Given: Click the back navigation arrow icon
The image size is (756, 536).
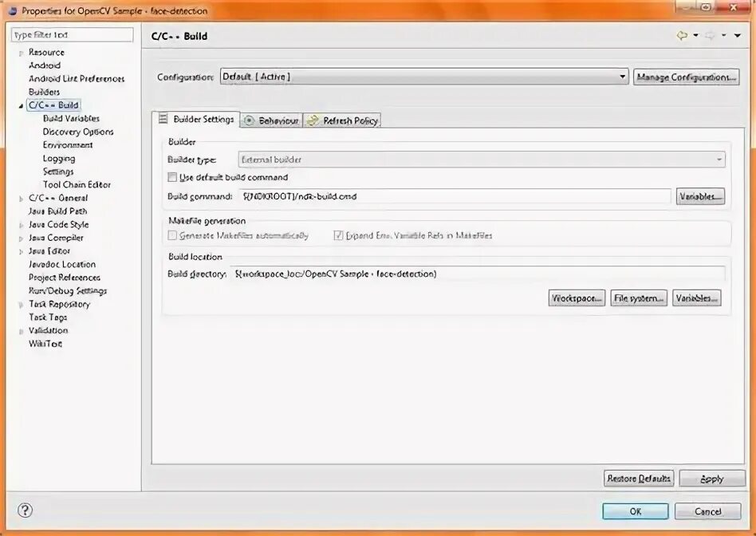Looking at the screenshot, I should click(x=682, y=35).
